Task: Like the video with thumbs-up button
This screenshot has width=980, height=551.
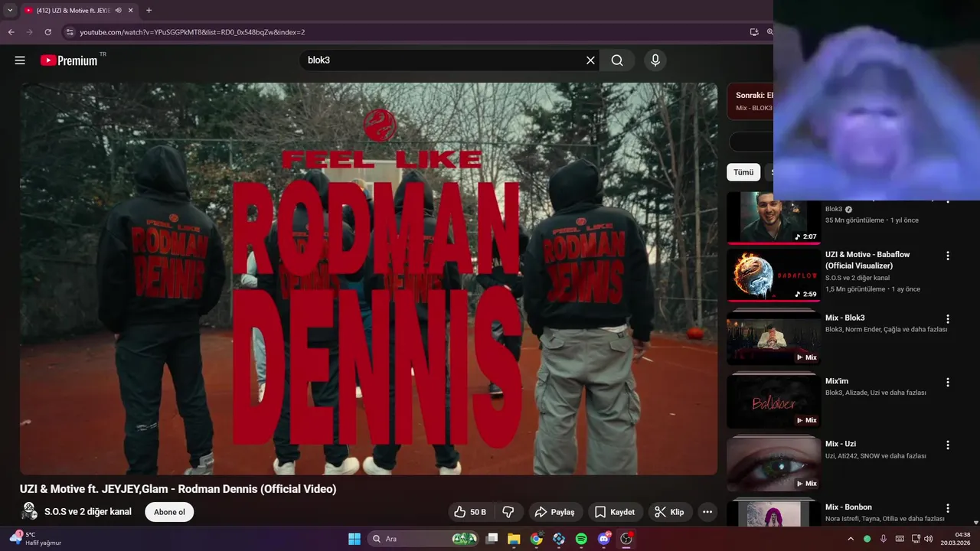Action: coord(470,512)
